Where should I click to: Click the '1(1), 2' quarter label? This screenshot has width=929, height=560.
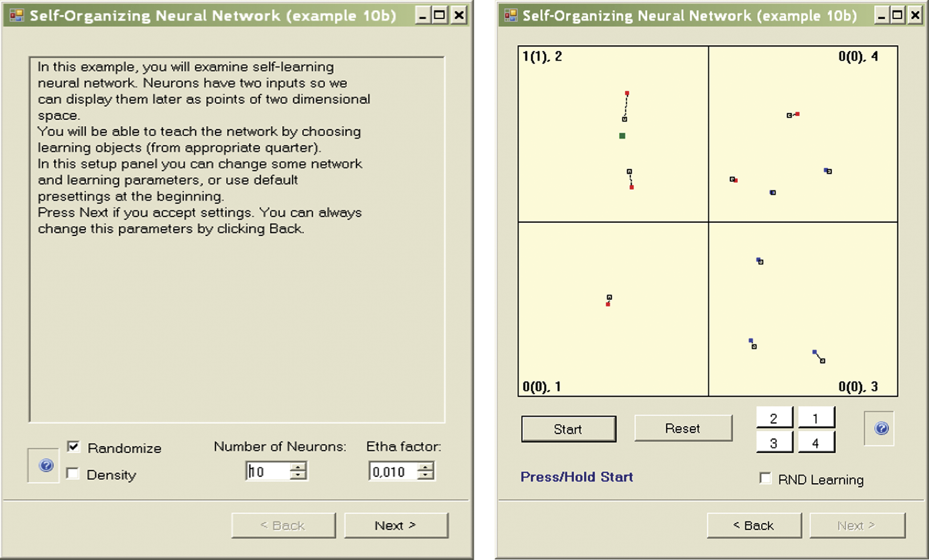[542, 56]
